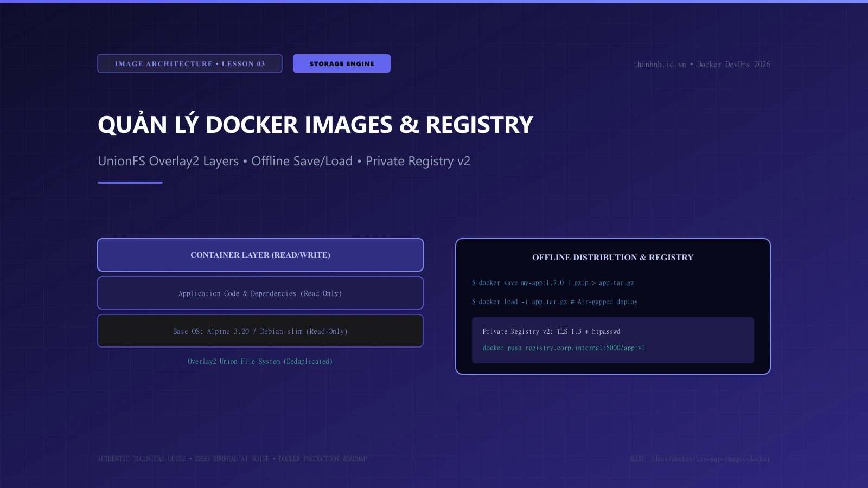
Task: Click the IMAGE ARCHITECTURE • LESSON 03 badge
Action: coord(190,63)
